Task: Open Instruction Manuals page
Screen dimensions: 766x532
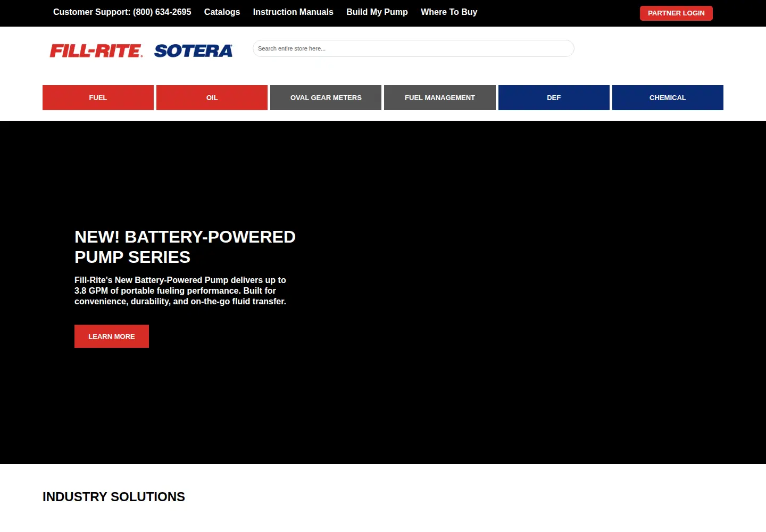Action: (x=293, y=12)
